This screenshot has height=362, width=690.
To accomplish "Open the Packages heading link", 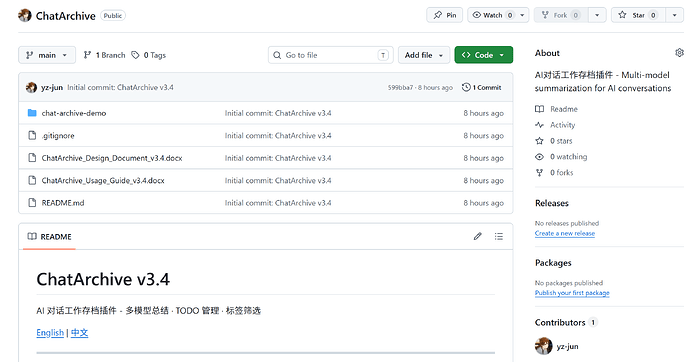I will pos(553,263).
